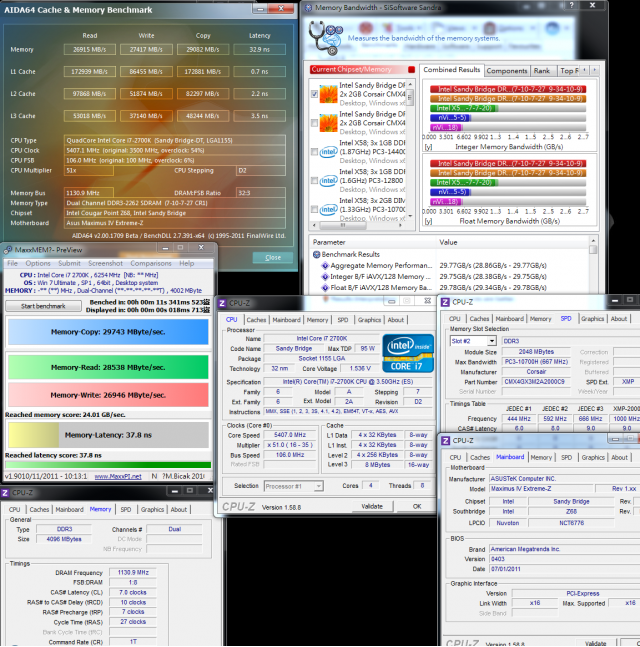Screen dimensions: 640x647
Task: Click the Sandra tab strip right arrow
Action: pyautogui.click(x=595, y=70)
